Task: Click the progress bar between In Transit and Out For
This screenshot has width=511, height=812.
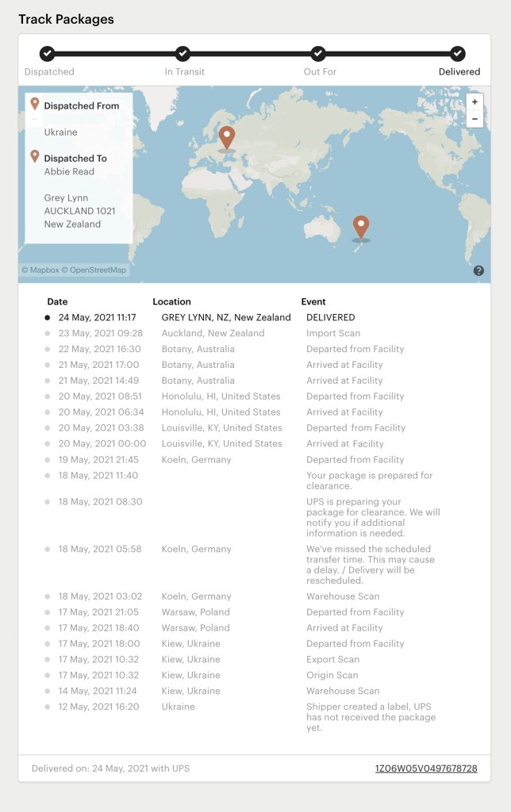Action: pyautogui.click(x=251, y=54)
